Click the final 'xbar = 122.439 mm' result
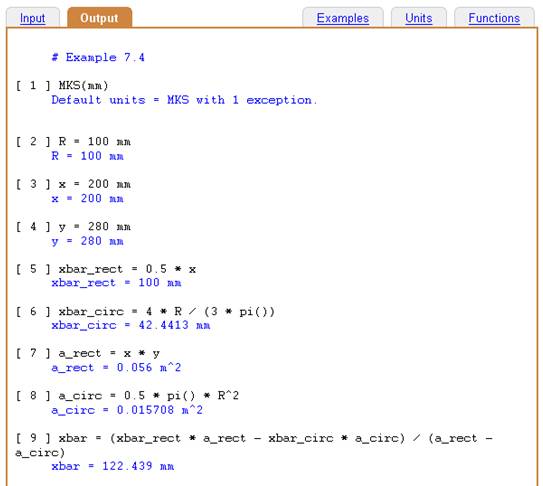This screenshot has height=486, width=543. pos(113,466)
